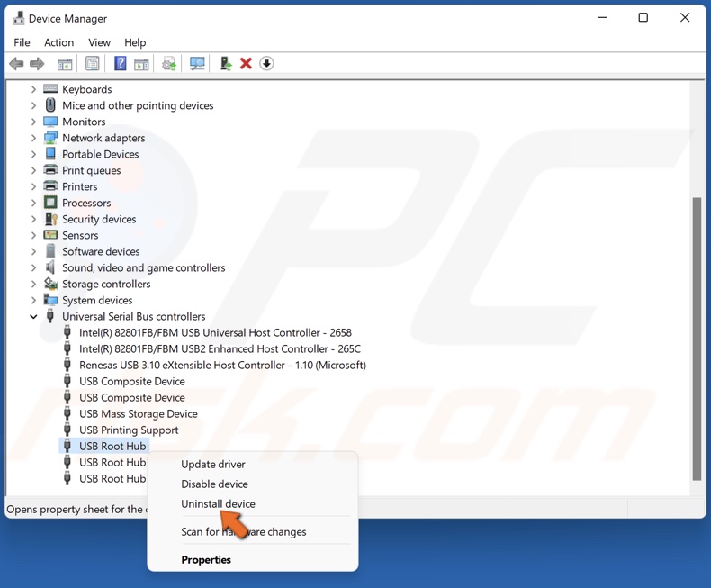
Task: Click the Sound controllers speaker icon
Action: pos(49,267)
